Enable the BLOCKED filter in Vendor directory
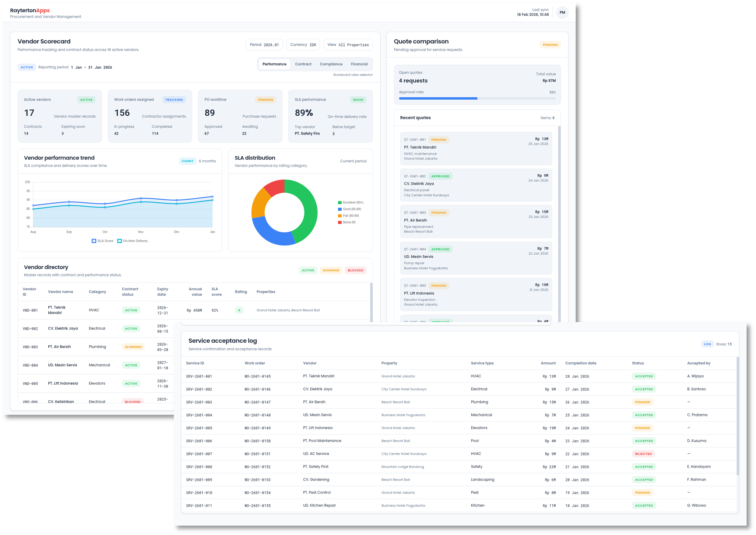Viewport: 756px width, 535px height. 355,270
